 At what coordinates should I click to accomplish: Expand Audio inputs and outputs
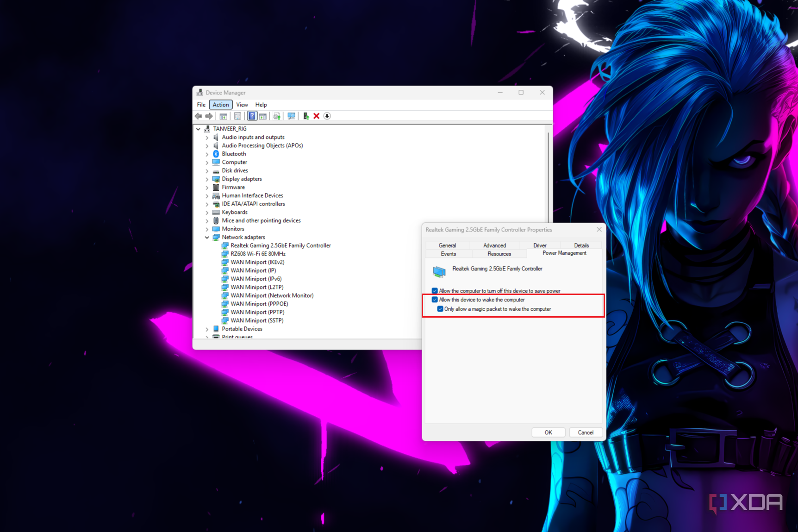[207, 138]
